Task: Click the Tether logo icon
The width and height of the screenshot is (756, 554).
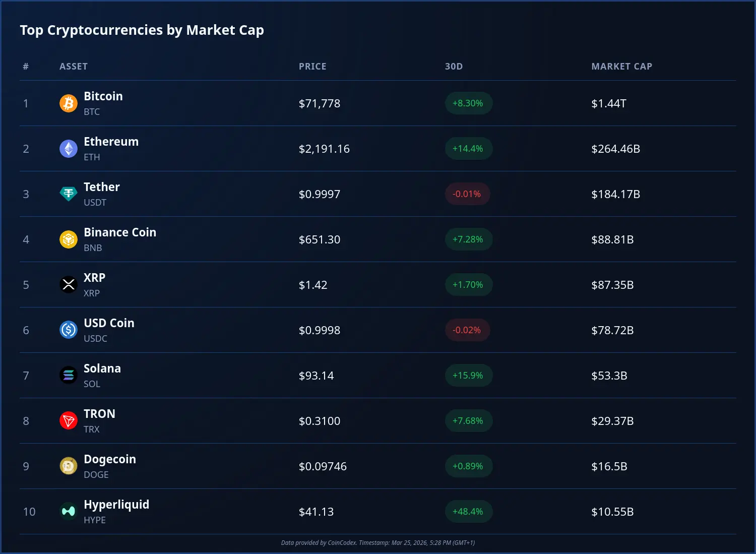Action: (x=68, y=194)
